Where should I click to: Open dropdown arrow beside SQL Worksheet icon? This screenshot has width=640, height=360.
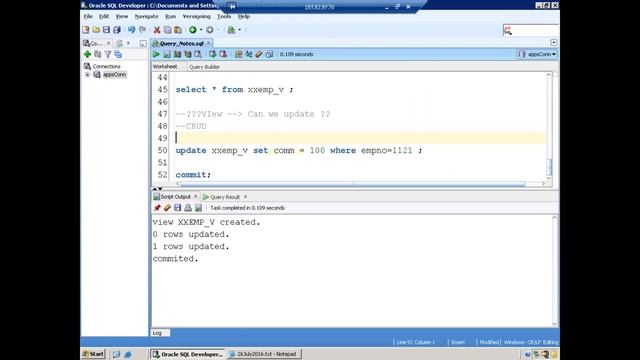(x=240, y=30)
